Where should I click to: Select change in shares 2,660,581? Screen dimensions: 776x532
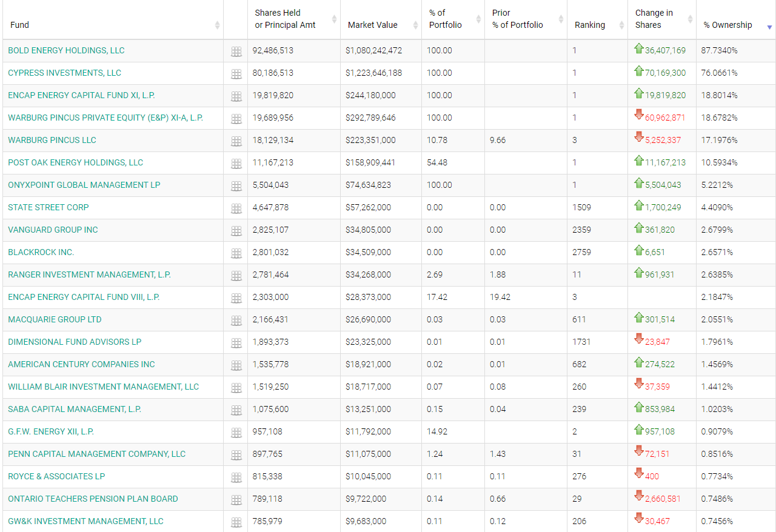[663, 499]
